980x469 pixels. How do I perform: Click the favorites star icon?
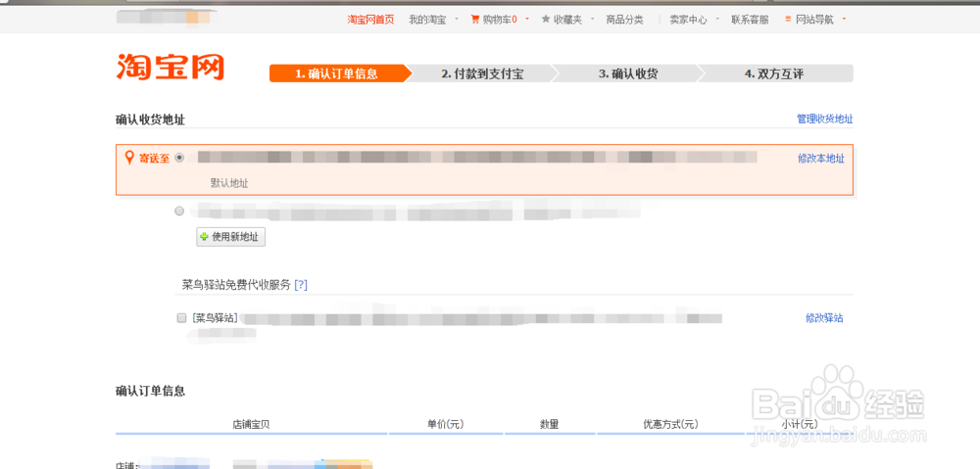(546, 20)
